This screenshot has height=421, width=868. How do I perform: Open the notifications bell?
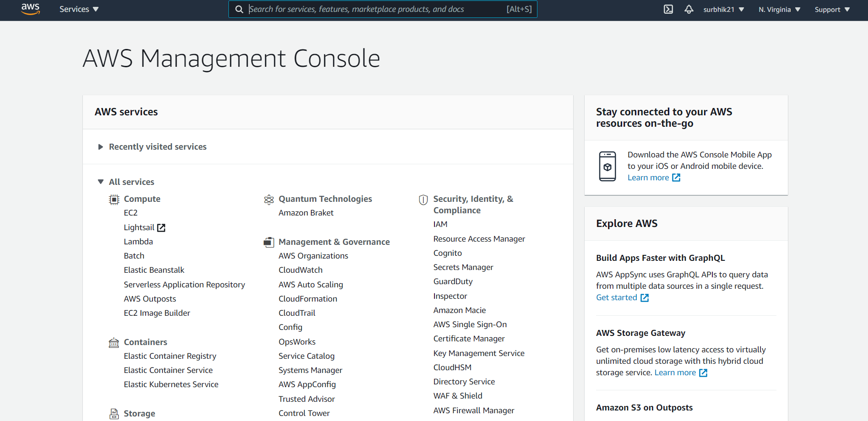coord(689,9)
